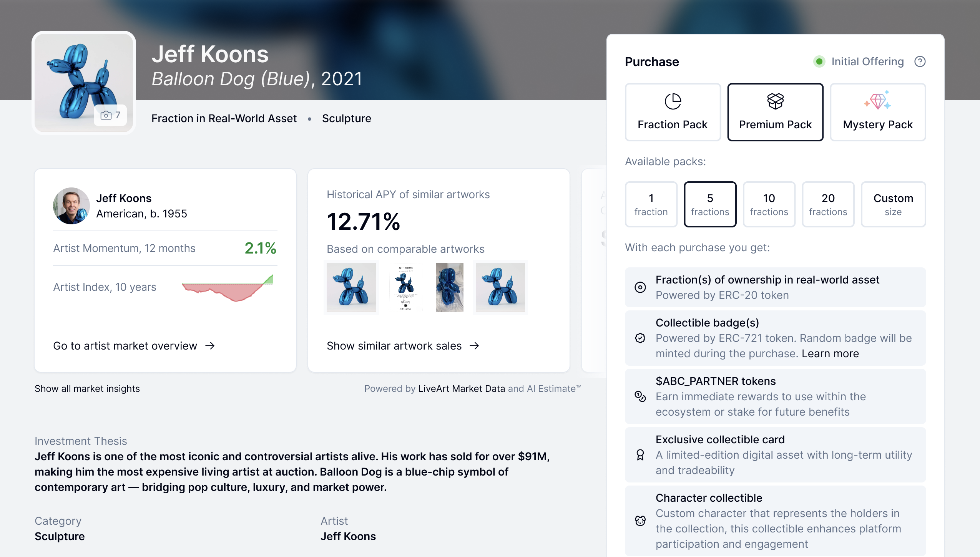980x557 pixels.
Task: Choose the 5 fractions pack option
Action: (x=710, y=204)
